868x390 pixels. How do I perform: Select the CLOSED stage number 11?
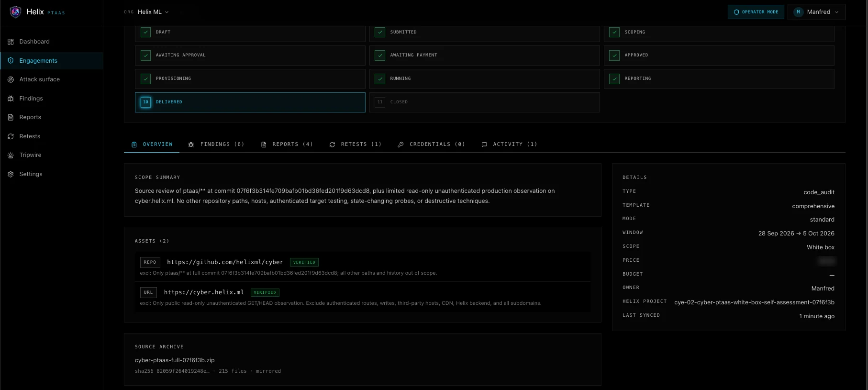(x=380, y=102)
